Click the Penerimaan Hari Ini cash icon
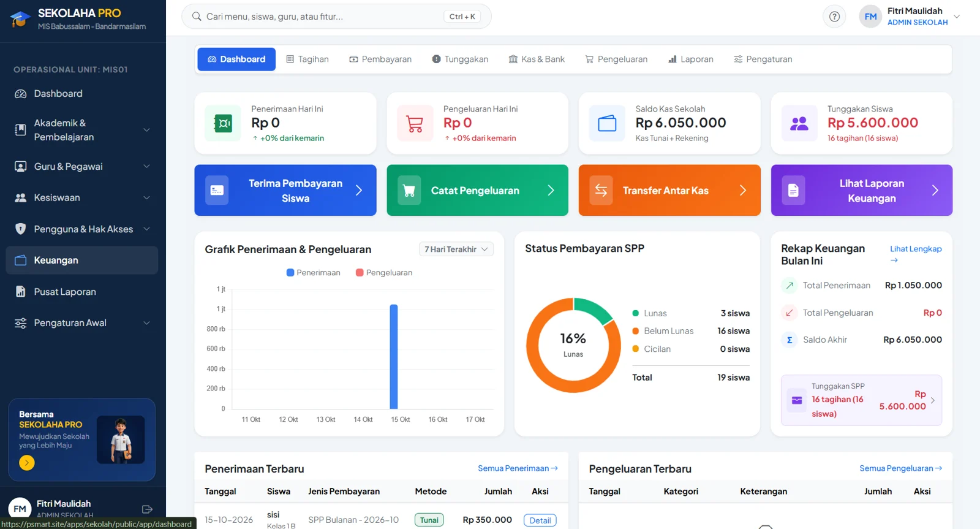The width and height of the screenshot is (980, 529). 223,123
